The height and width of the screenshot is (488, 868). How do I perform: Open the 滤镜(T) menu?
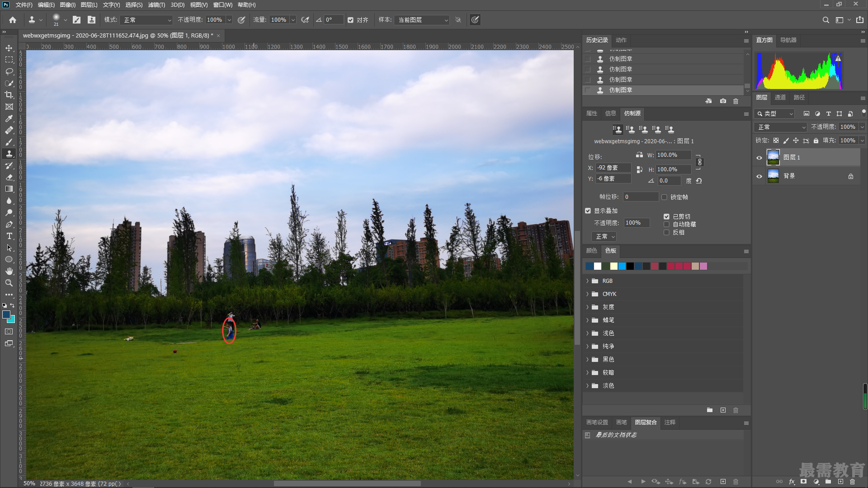156,5
